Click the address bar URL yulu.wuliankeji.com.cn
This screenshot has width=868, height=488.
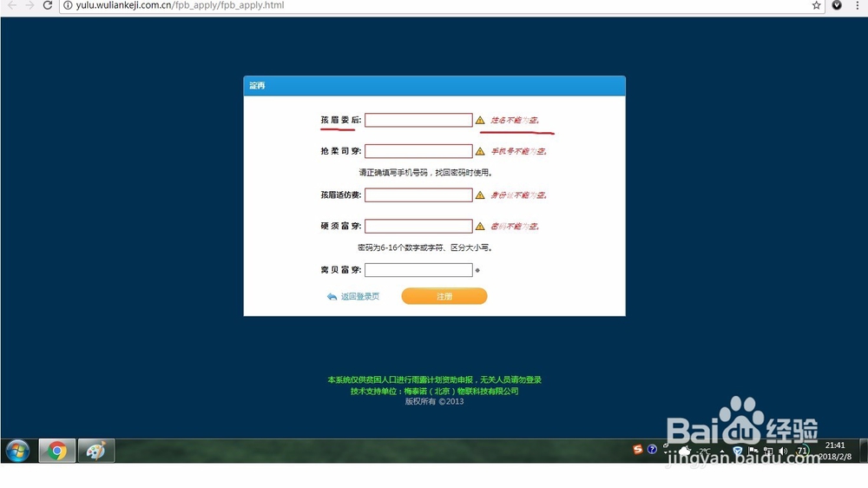pyautogui.click(x=180, y=5)
